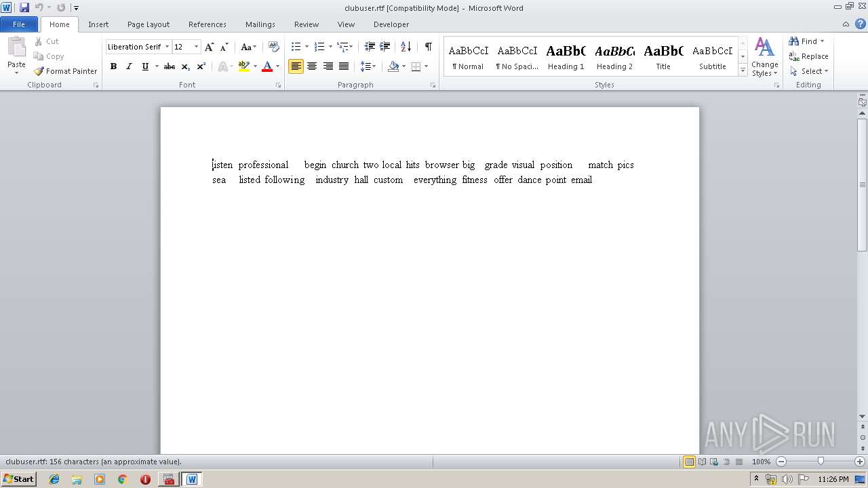Open the File tab

tap(19, 24)
